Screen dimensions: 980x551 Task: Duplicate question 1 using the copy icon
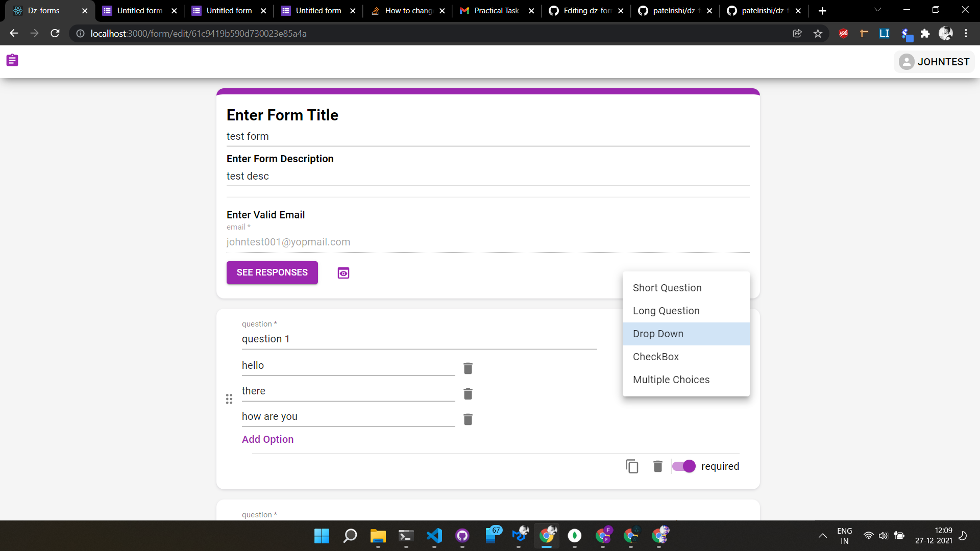tap(632, 466)
